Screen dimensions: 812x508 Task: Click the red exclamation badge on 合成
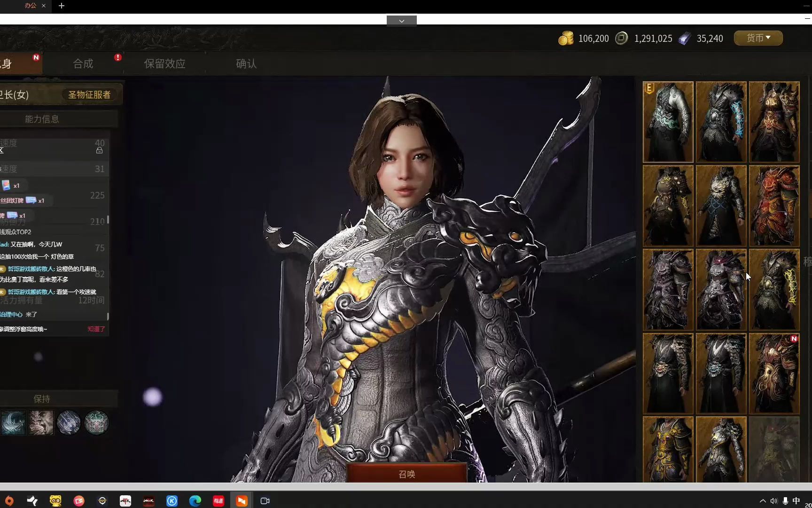click(x=117, y=57)
